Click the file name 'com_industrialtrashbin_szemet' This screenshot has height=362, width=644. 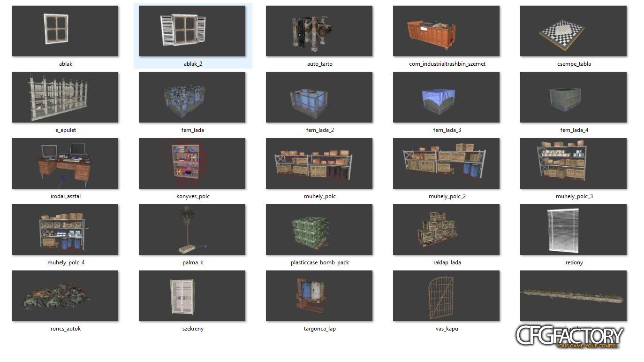447,64
